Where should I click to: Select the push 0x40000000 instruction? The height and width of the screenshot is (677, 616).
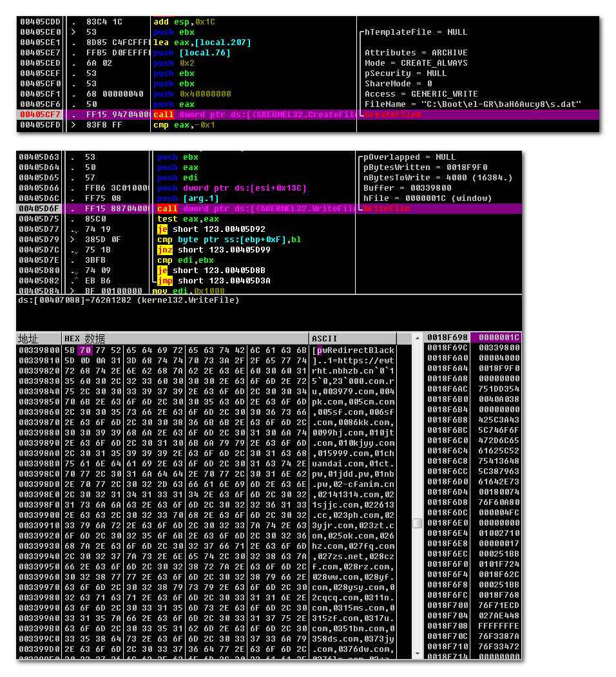(192, 93)
